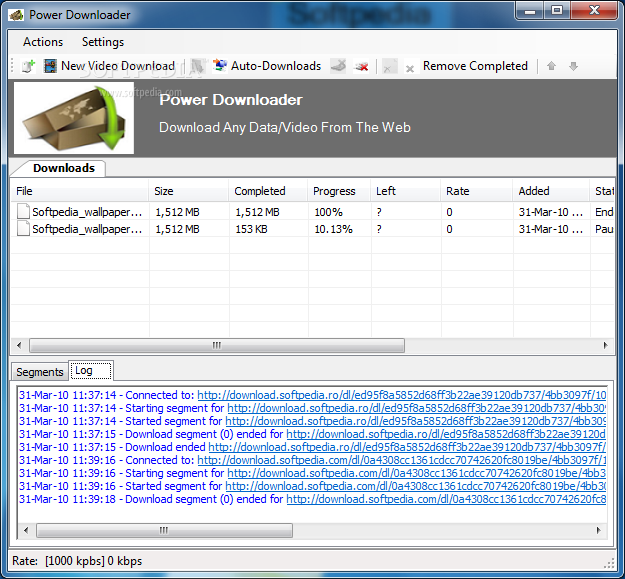This screenshot has height=579, width=625.
Task: Sort by the Rate column header
Action: click(477, 191)
